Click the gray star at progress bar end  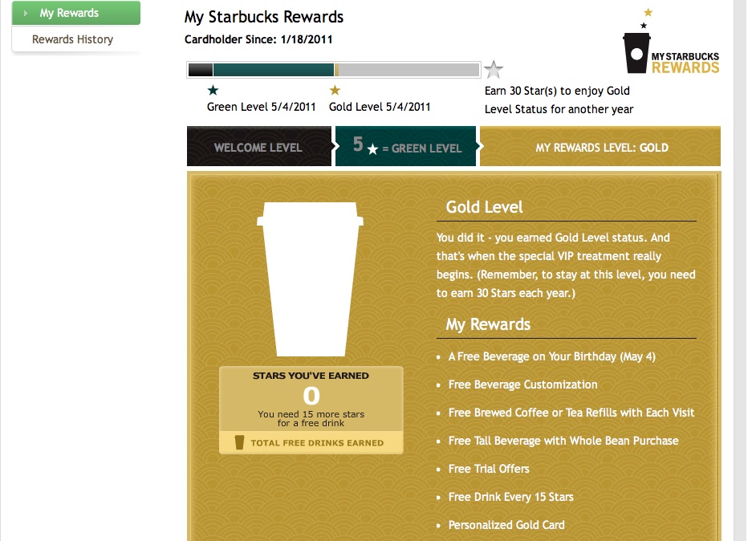click(x=494, y=70)
